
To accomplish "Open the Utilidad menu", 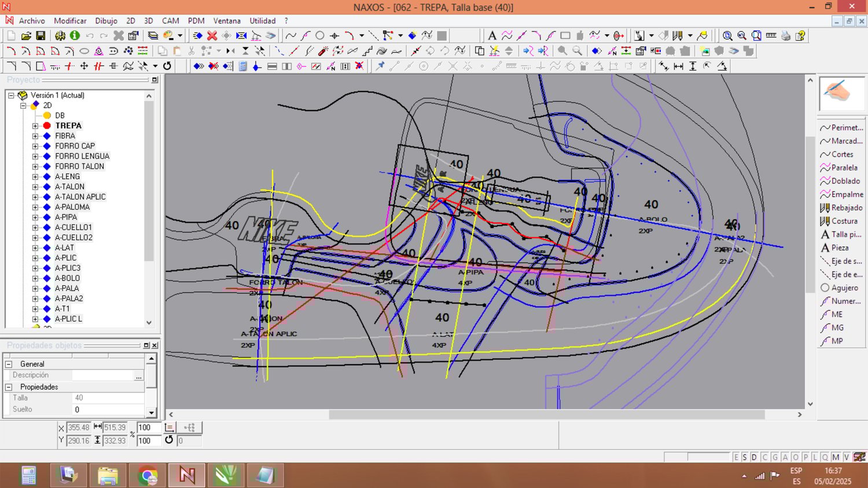I will (262, 21).
